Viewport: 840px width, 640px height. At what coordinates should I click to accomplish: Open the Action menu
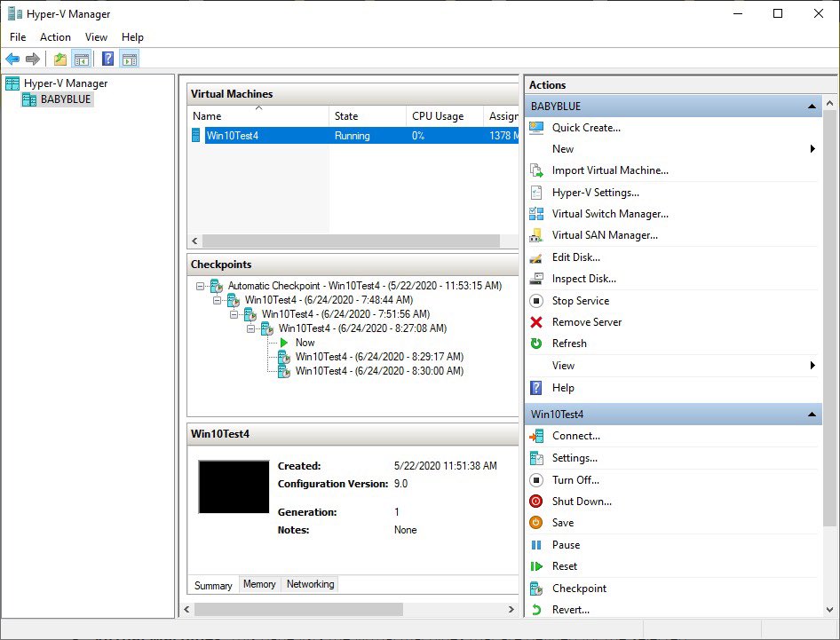[x=55, y=37]
